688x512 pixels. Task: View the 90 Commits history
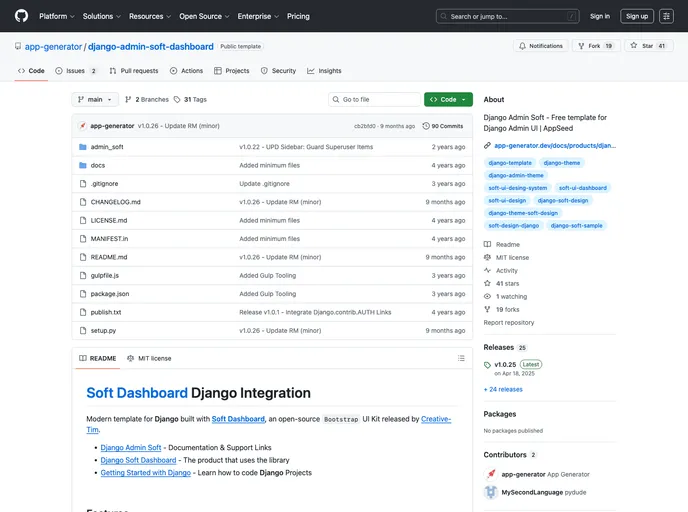coord(443,126)
